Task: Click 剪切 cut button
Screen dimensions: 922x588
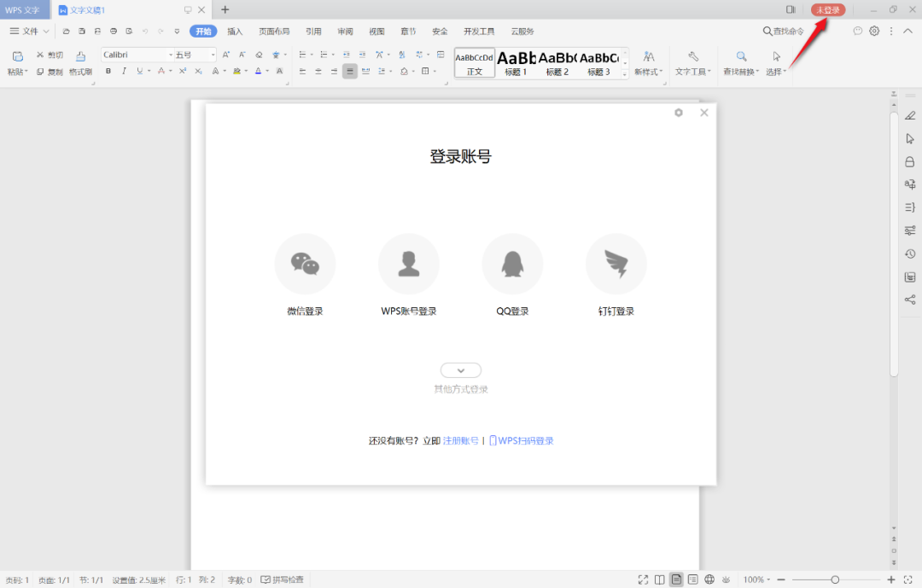Action: pos(50,55)
